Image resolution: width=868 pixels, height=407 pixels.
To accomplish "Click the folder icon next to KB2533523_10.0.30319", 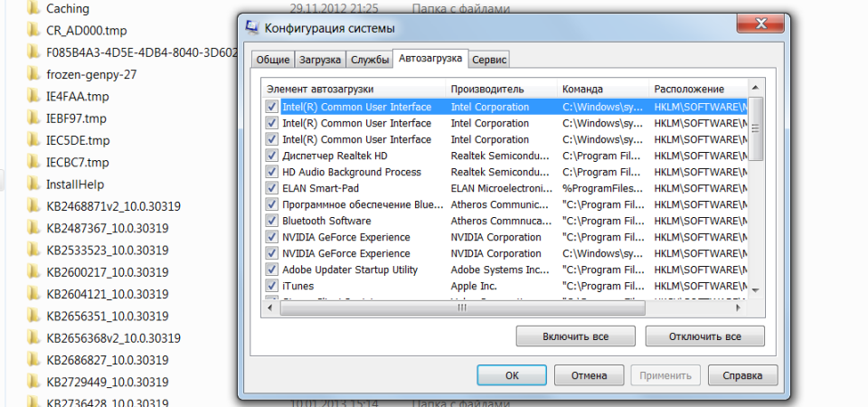I will coord(33,250).
